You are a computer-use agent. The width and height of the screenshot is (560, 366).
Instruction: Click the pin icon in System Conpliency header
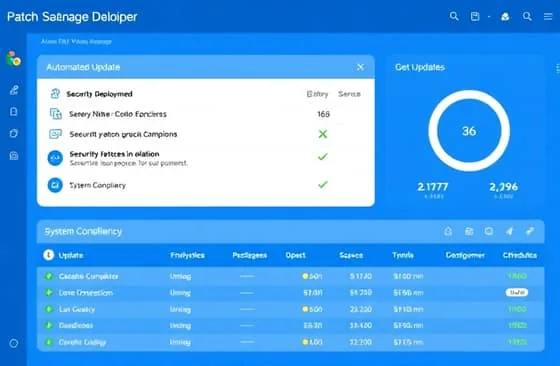tap(530, 231)
